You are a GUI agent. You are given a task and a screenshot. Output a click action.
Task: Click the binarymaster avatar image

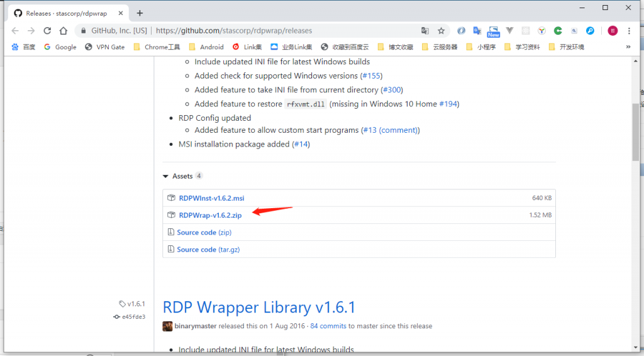pyautogui.click(x=167, y=326)
